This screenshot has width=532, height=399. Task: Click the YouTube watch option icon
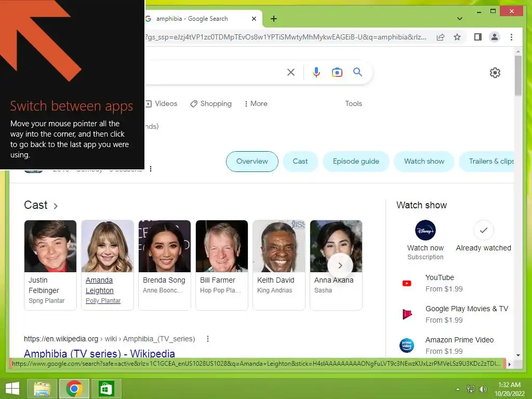pyautogui.click(x=406, y=283)
